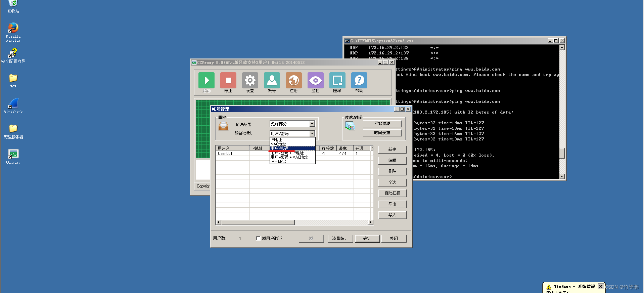Toggle the 域用户验证 checkbox
The height and width of the screenshot is (293, 644).
pyautogui.click(x=258, y=238)
